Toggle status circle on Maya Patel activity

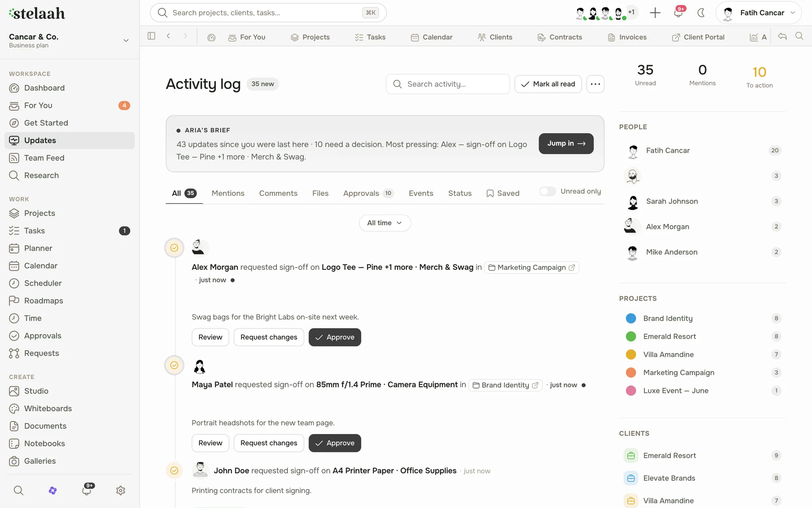(x=174, y=365)
